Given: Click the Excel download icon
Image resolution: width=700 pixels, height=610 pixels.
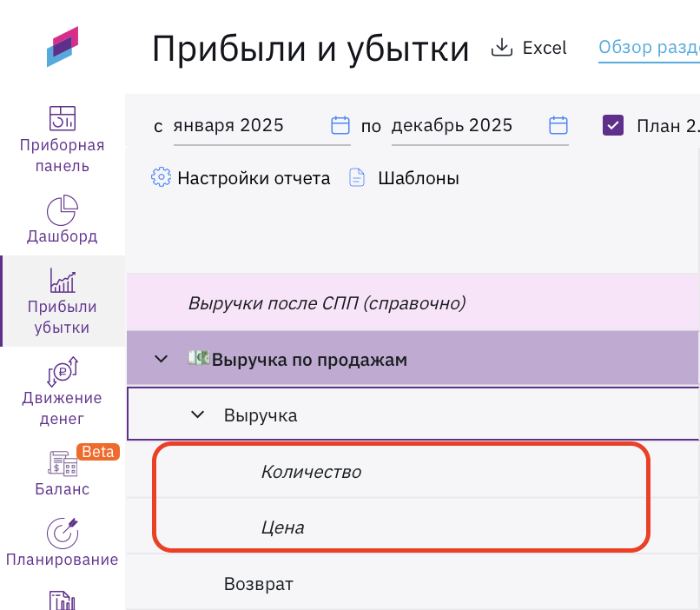Looking at the screenshot, I should (x=502, y=47).
